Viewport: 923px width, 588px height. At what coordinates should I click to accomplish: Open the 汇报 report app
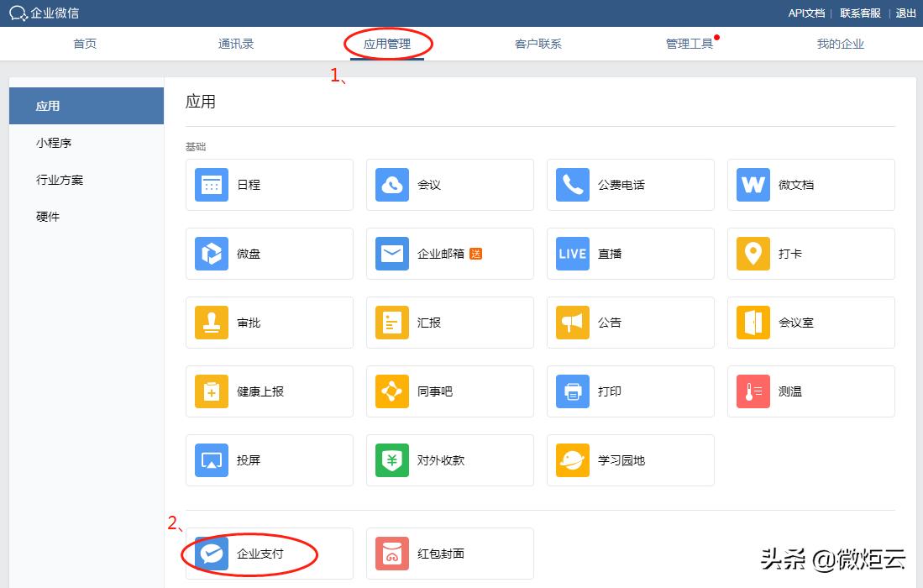[x=449, y=323]
